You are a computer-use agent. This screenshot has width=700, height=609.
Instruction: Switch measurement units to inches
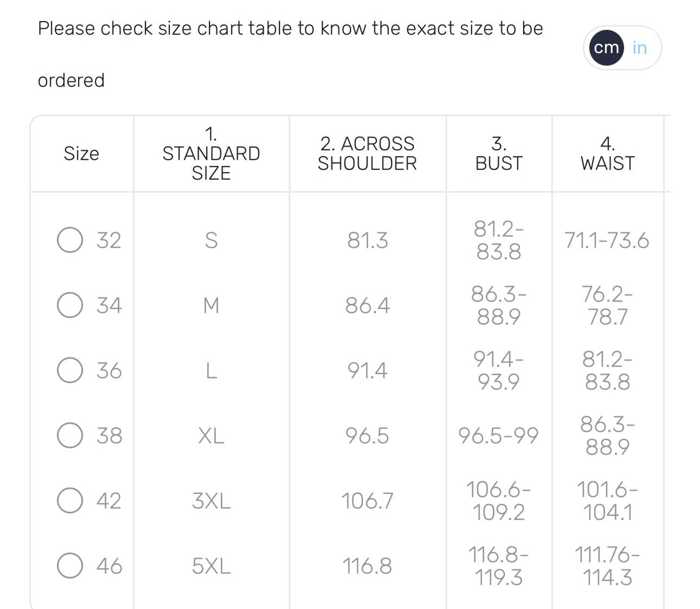[x=640, y=48]
